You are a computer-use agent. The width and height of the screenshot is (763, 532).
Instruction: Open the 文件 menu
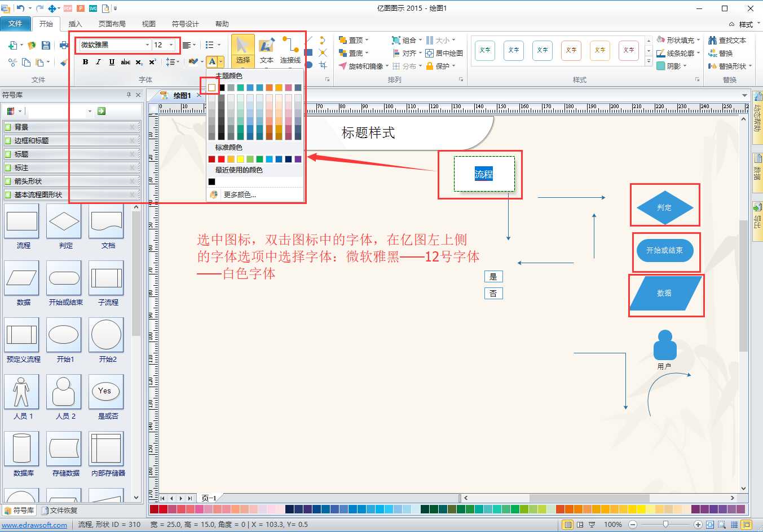(15, 23)
